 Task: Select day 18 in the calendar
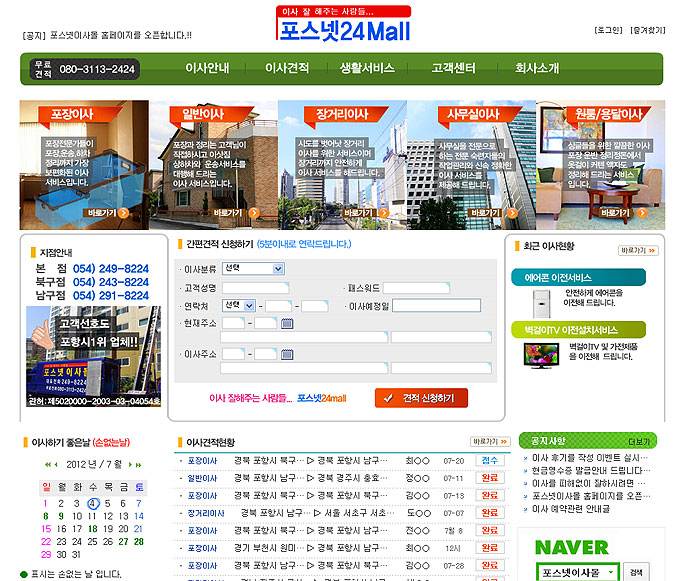93,529
